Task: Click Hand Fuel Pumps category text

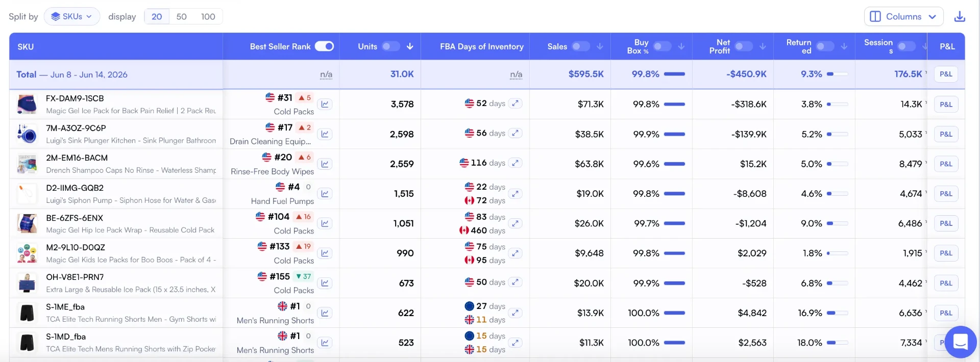Action: pyautogui.click(x=282, y=201)
